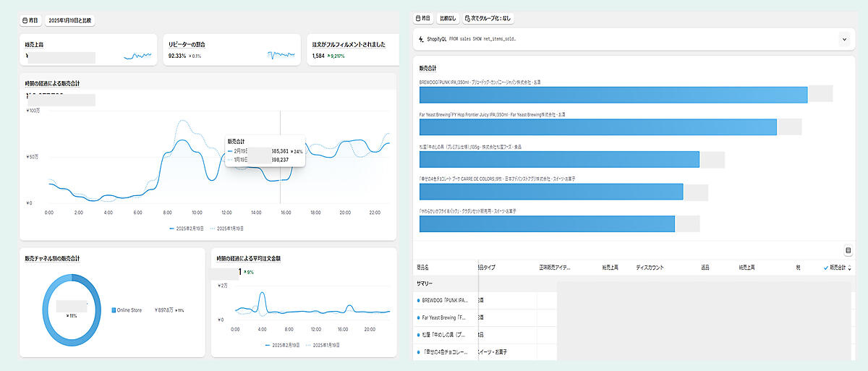Click the ShopifyQL lightning bolt icon
868x371 pixels.
[421, 38]
